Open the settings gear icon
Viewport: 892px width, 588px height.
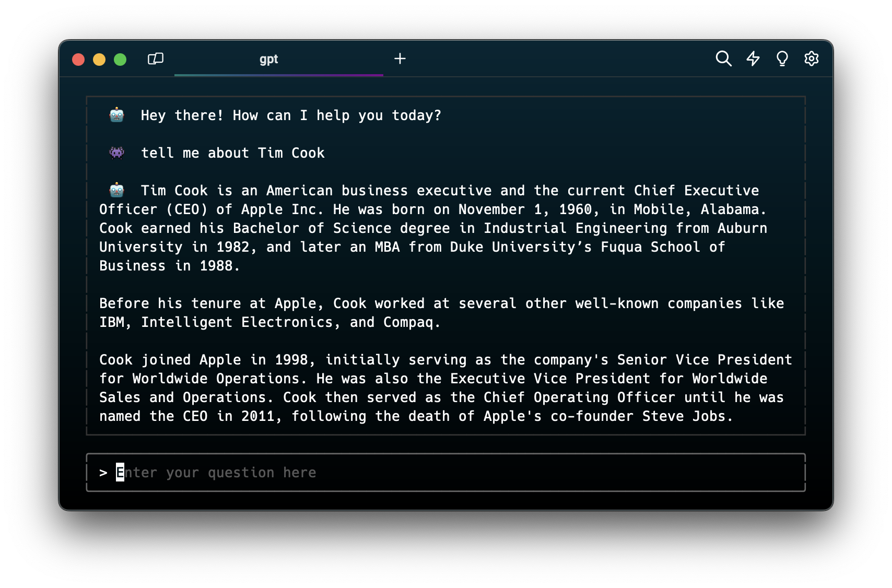click(811, 58)
